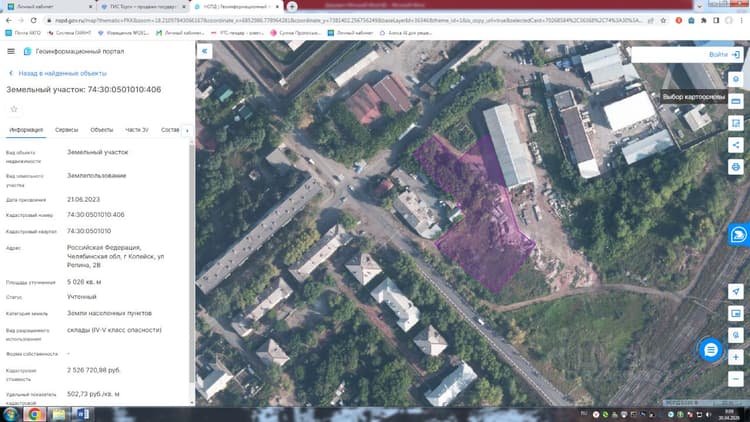Open the hamburger menu of the geoportal

click(11, 51)
